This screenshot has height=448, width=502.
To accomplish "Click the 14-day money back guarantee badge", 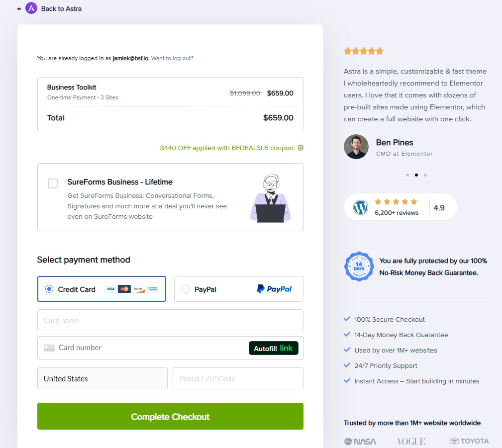I will [359, 267].
